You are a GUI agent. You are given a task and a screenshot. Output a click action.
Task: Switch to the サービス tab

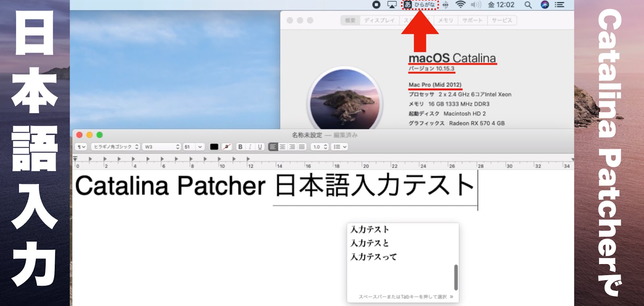coord(502,20)
